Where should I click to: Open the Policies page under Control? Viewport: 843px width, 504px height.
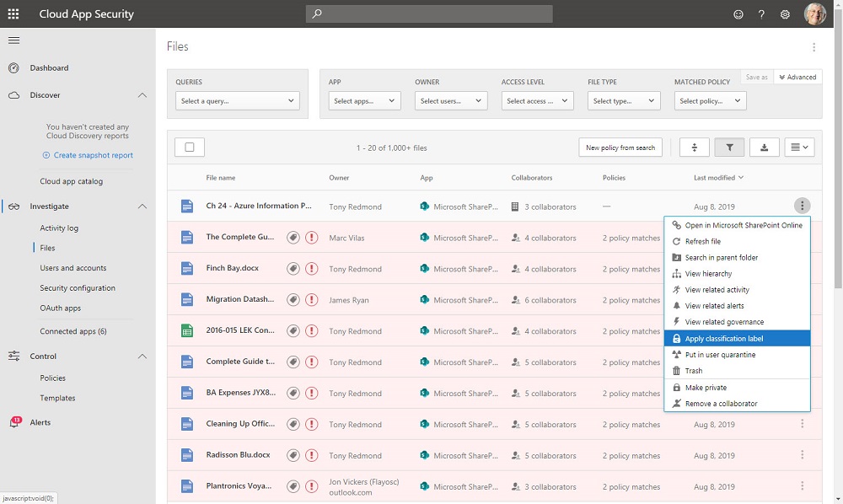coord(52,378)
